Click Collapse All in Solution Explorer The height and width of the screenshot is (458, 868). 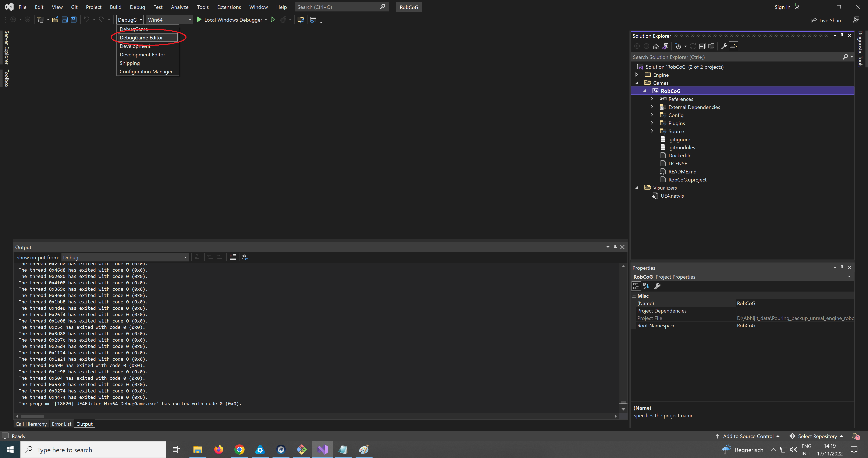(x=702, y=46)
